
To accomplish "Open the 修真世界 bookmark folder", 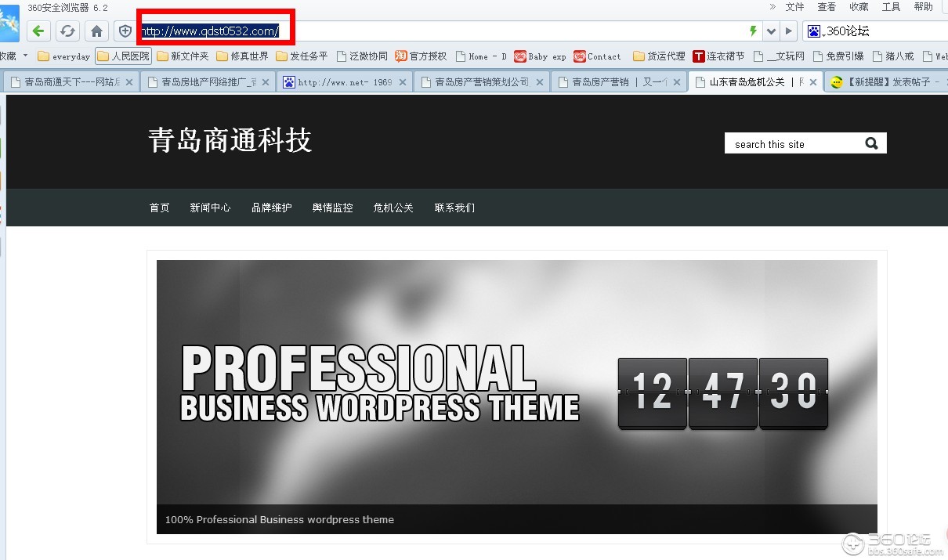I will (242, 56).
